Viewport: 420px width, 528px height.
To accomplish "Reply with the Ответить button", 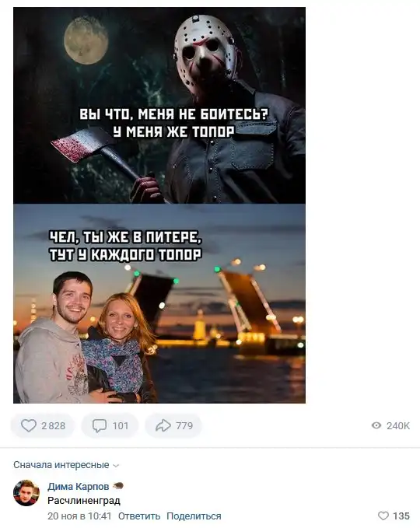I will point(139,516).
